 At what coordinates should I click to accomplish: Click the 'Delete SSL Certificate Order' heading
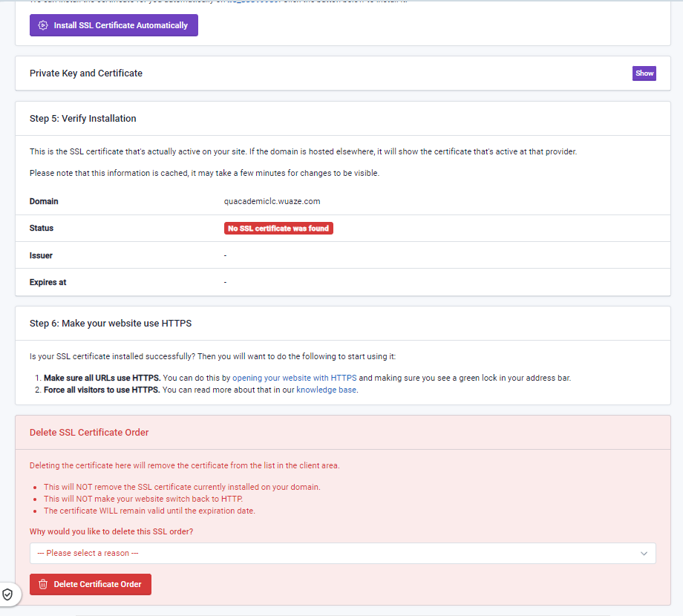click(89, 433)
